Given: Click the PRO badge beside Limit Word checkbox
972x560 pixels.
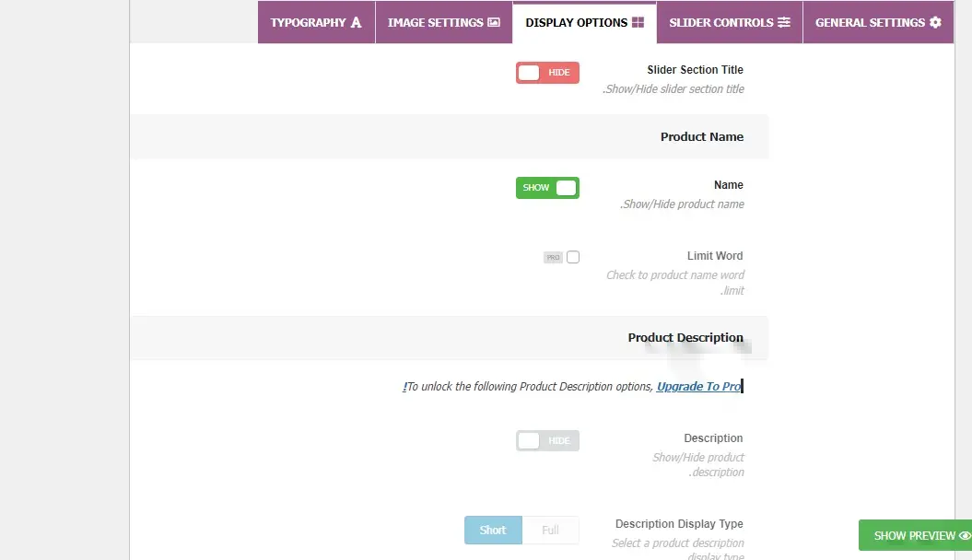Looking at the screenshot, I should (x=553, y=258).
